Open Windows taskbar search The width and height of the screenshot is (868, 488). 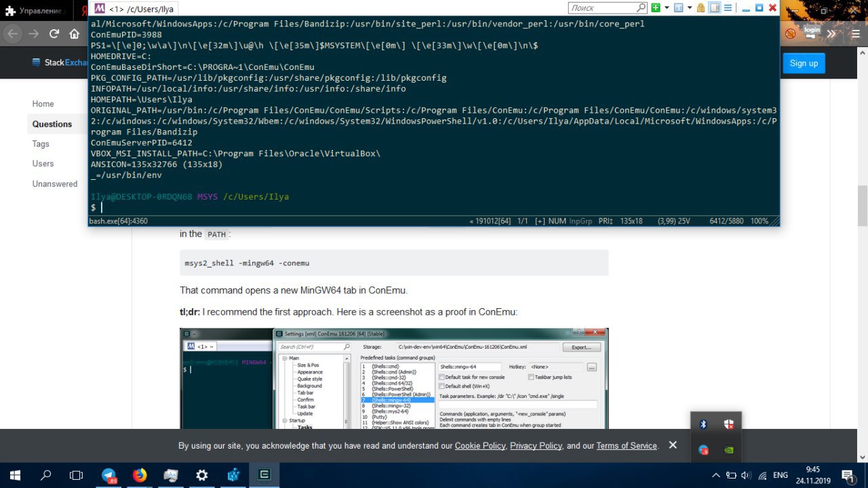tap(46, 475)
